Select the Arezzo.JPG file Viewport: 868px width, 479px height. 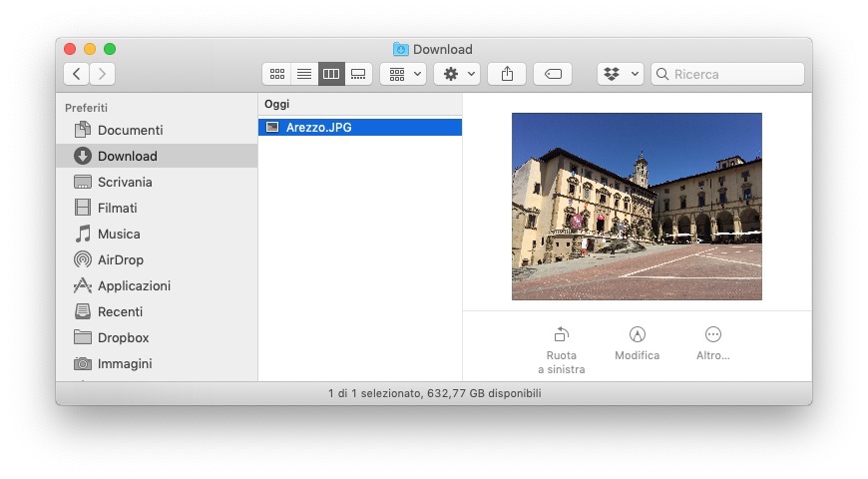click(x=318, y=127)
